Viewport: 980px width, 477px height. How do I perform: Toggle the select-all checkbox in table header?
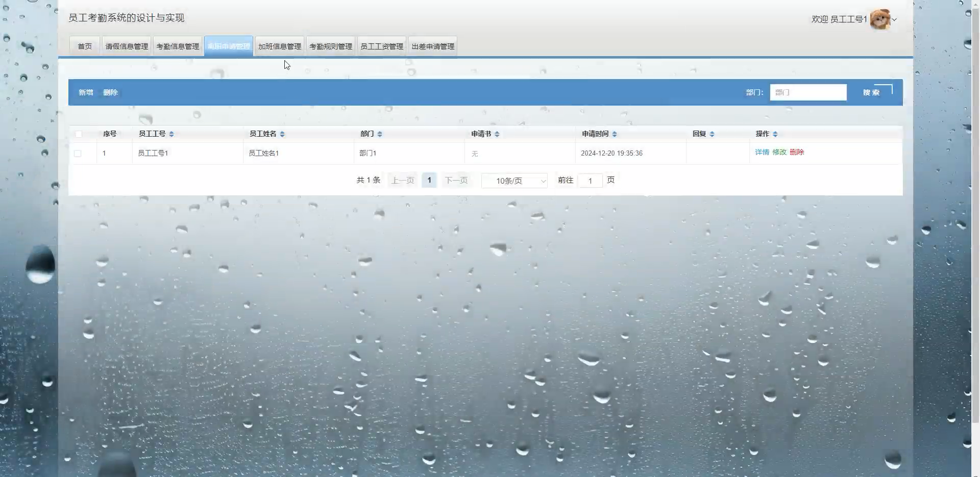79,134
